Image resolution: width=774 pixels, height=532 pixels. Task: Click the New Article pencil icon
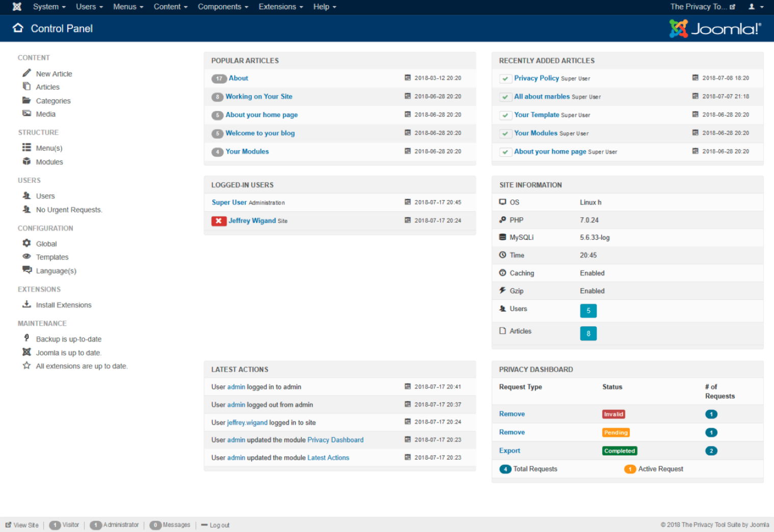(x=26, y=73)
